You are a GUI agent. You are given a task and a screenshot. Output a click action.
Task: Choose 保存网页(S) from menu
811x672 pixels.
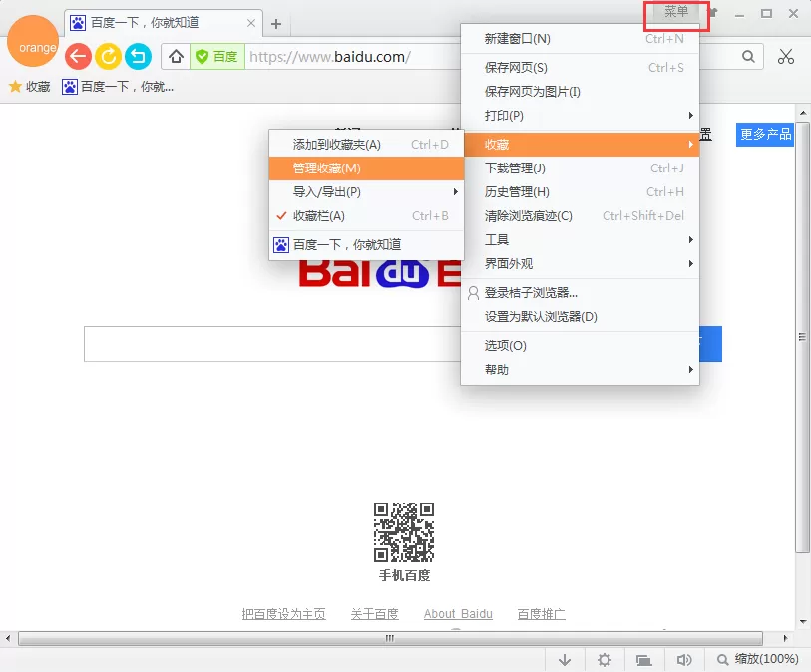(580, 68)
